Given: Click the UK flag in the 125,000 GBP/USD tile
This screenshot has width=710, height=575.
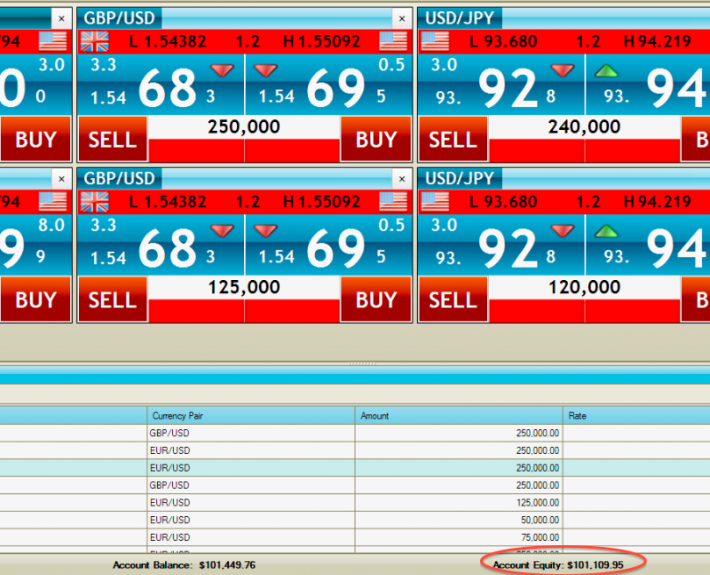Looking at the screenshot, I should click(95, 202).
